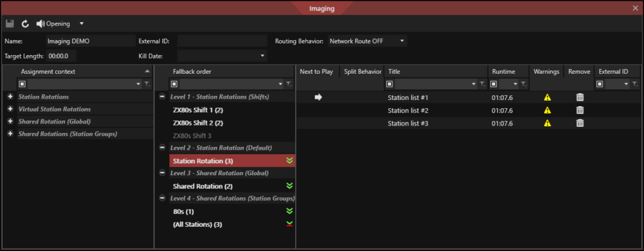Toggle checkbox in Fallback order filter
644x251 pixels.
pos(174,84)
